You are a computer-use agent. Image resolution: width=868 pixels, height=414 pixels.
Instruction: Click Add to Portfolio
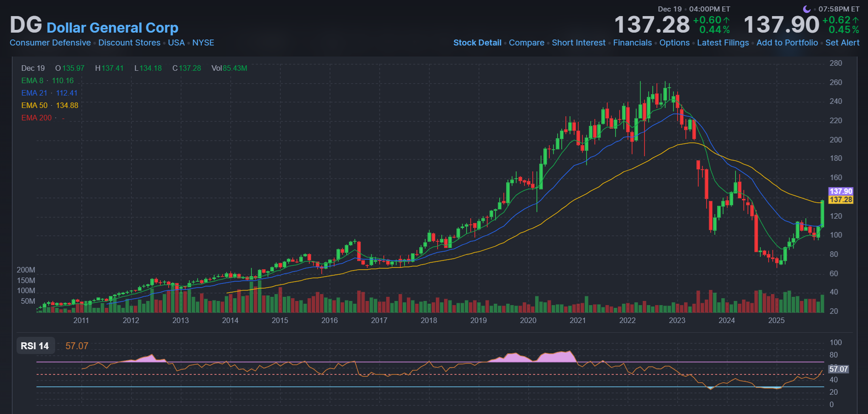point(787,43)
